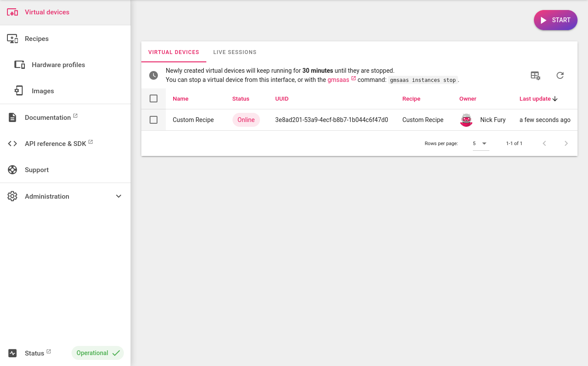Sort by Recipe column header

[x=411, y=99]
